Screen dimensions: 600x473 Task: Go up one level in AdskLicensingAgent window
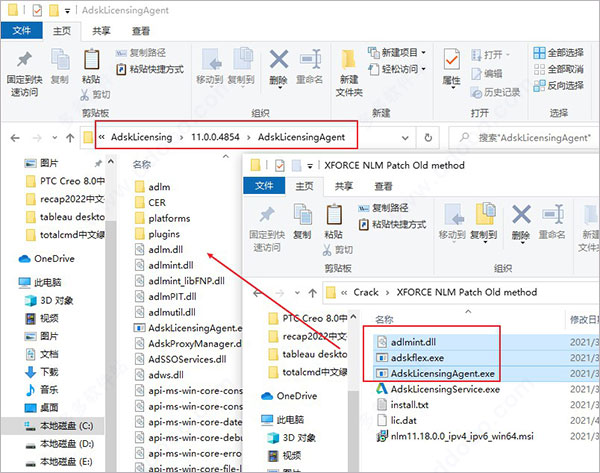point(70,138)
